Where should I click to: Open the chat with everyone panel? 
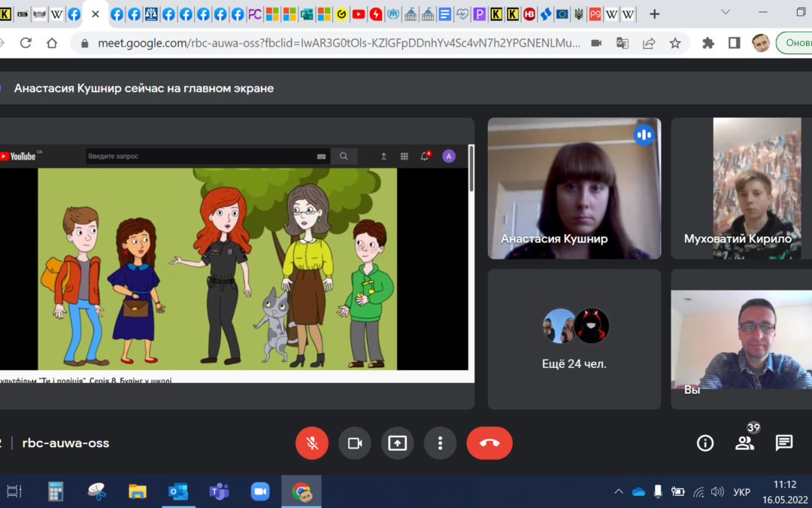click(x=784, y=443)
